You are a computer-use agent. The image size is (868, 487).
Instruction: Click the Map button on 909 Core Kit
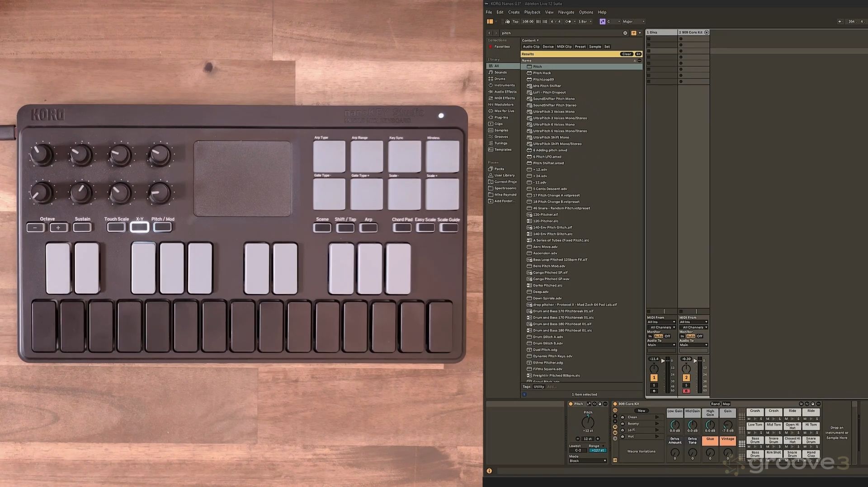click(x=726, y=404)
